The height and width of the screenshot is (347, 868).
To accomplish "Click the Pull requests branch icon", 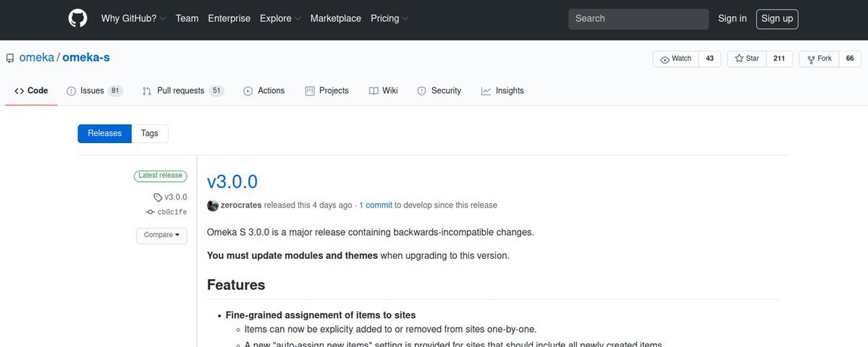I will (147, 91).
